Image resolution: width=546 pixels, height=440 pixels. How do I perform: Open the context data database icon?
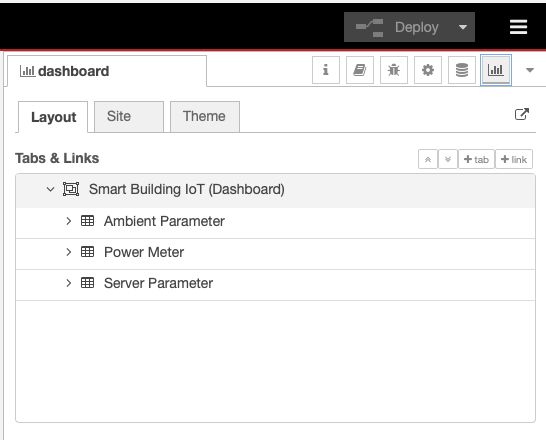tap(462, 70)
